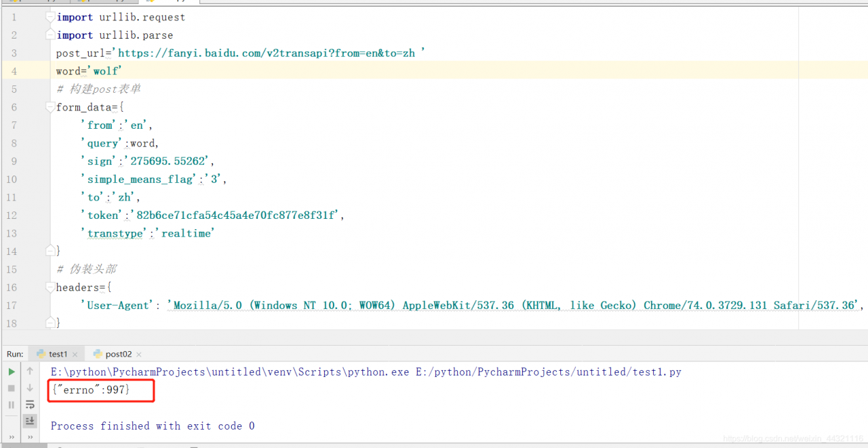Collapse the headers dictionary fold
Viewport: 868px width, 448px height.
[50, 287]
